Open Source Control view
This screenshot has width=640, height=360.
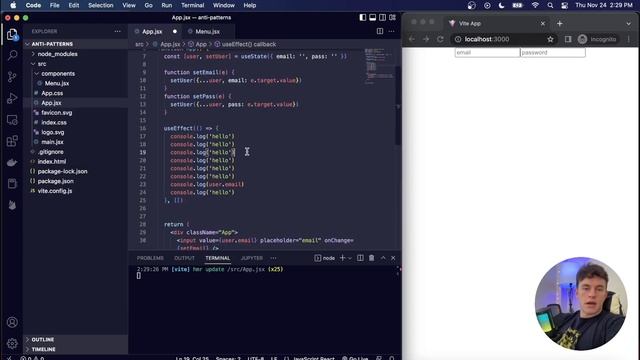[12, 76]
